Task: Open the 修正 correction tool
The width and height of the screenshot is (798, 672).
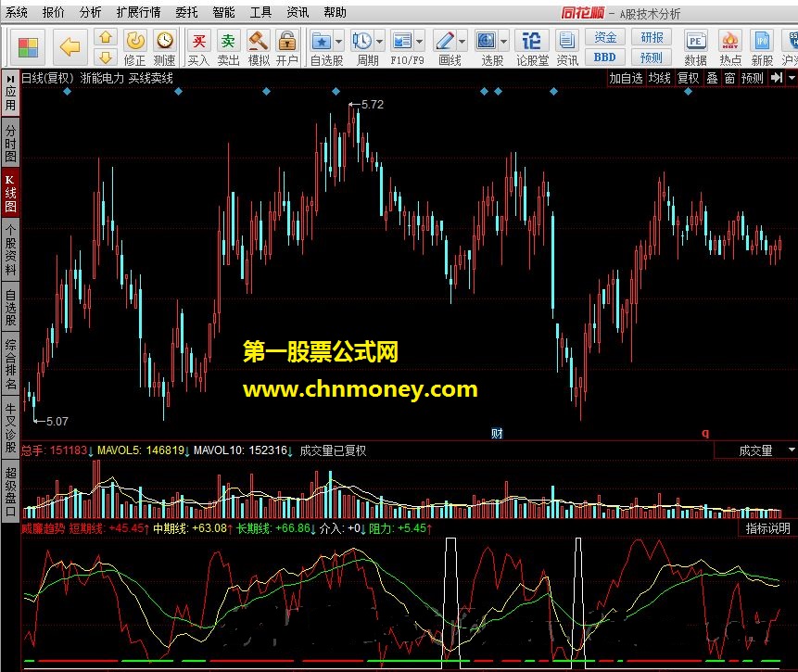Action: tap(135, 48)
